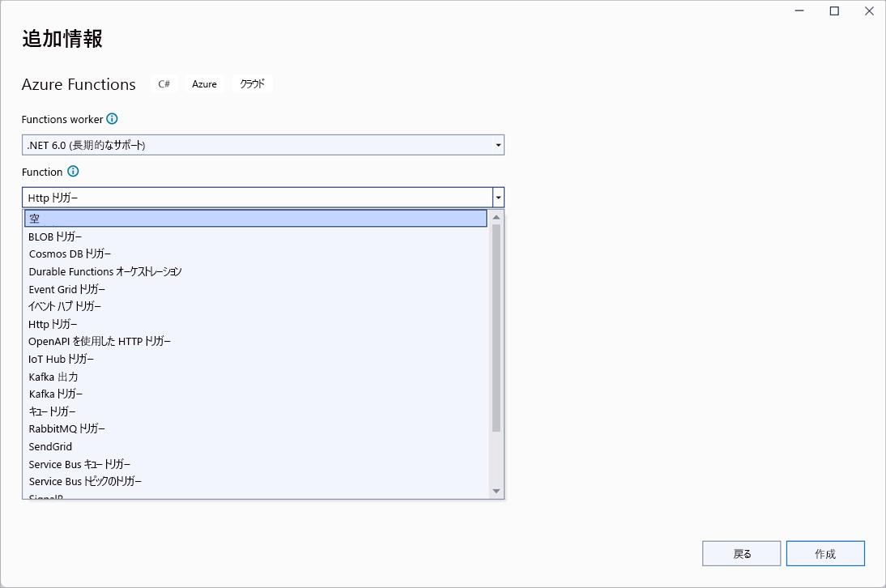Close the 追加情報 dialog
Screen dimensions: 886x588
pyautogui.click(x=869, y=11)
